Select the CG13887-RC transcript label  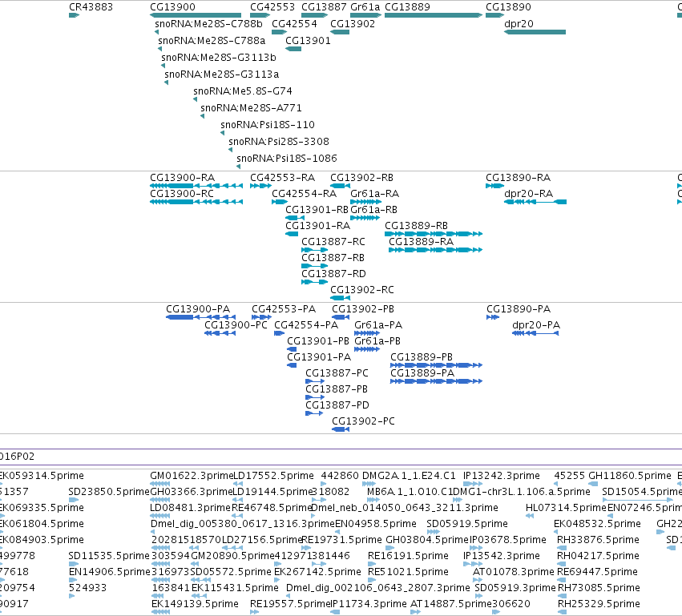333,242
